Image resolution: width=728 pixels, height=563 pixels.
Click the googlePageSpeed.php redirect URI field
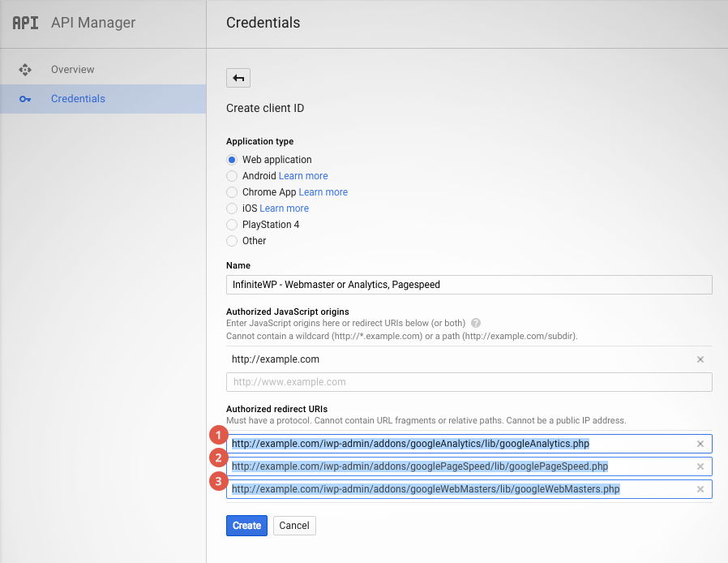pyautogui.click(x=469, y=466)
